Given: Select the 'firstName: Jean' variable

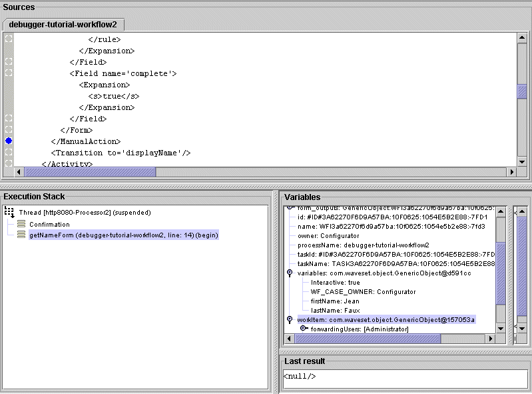Looking at the screenshot, I should [x=335, y=301].
